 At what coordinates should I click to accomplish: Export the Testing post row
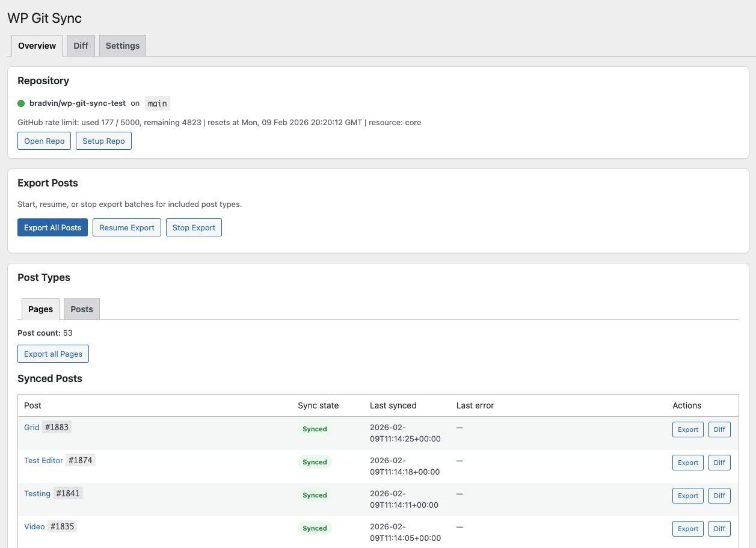click(688, 496)
